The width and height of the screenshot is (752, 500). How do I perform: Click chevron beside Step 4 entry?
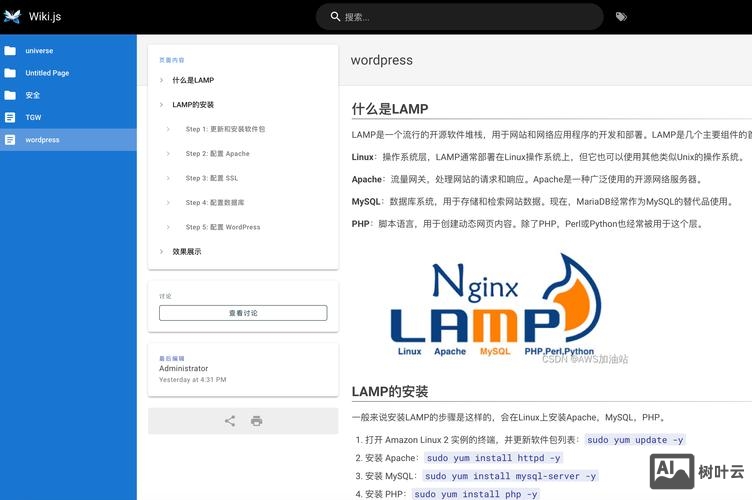tap(168, 202)
